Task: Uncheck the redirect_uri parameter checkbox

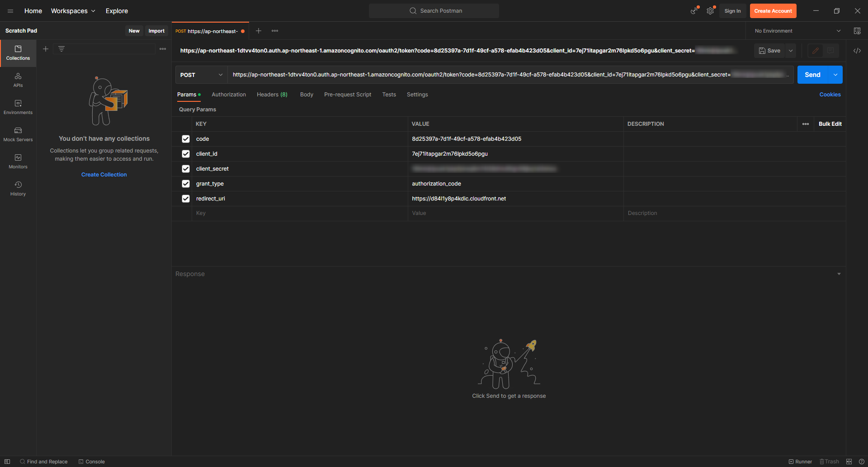Action: pos(186,199)
